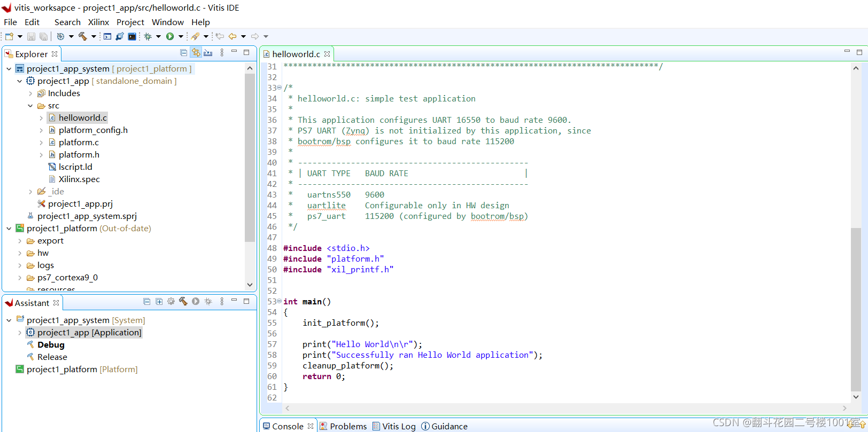This screenshot has height=432, width=868.
Task: Click Expand All in Assistant panel
Action: point(159,302)
